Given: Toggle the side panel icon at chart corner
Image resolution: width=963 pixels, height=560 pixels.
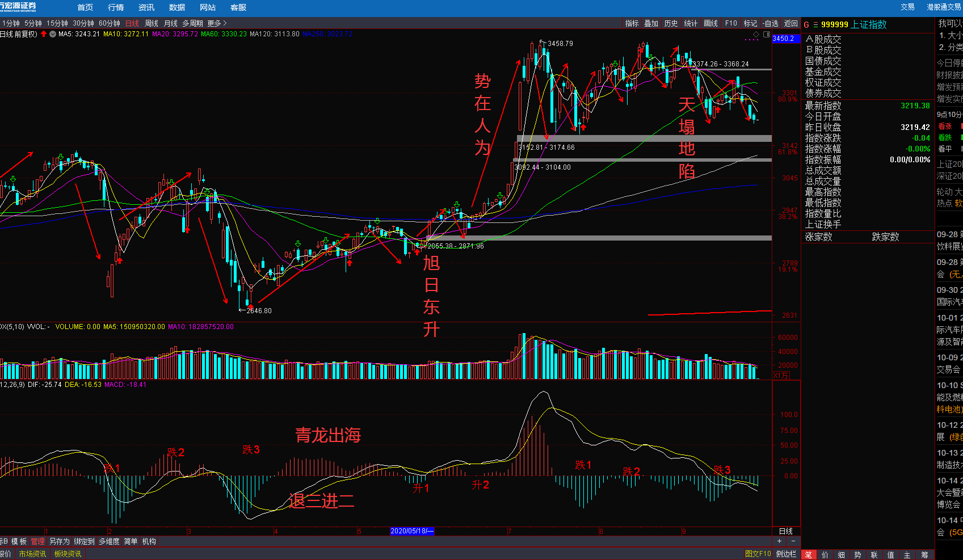Looking at the screenshot, I should click(767, 34).
